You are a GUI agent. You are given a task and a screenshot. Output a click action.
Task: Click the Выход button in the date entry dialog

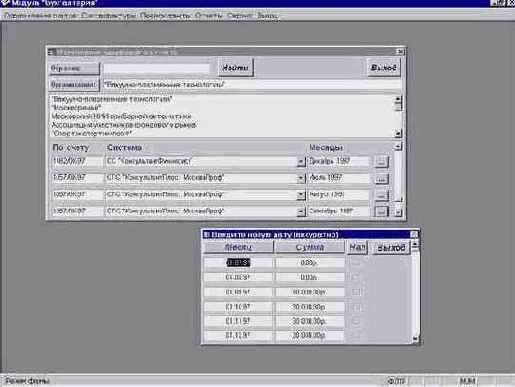(x=391, y=248)
